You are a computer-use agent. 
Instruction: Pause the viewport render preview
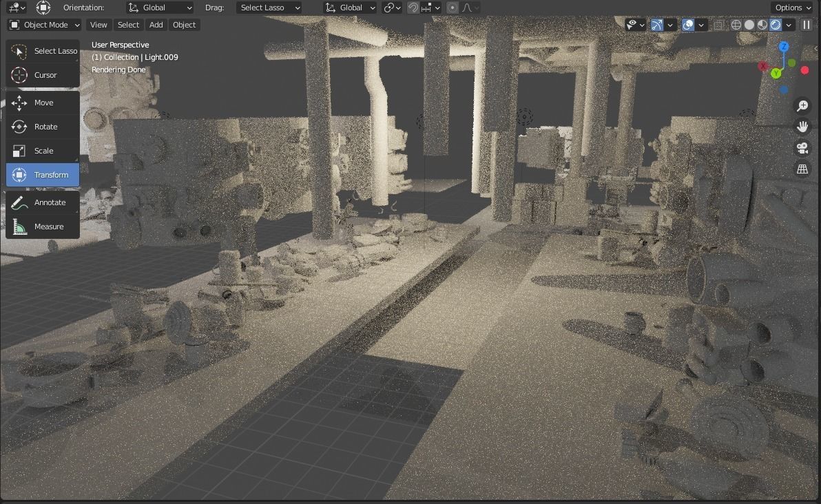tap(807, 25)
